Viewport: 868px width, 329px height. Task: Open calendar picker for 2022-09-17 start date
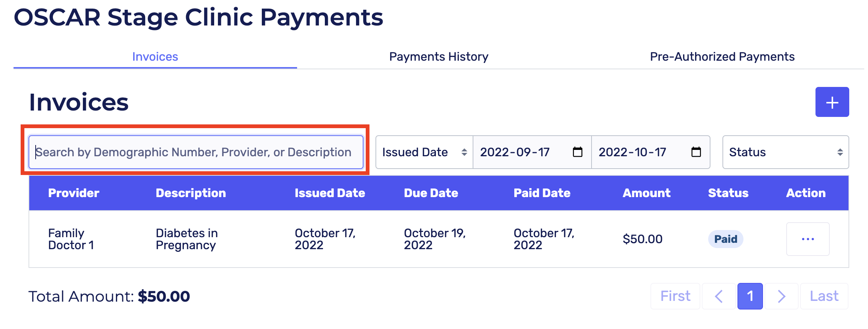click(x=577, y=152)
